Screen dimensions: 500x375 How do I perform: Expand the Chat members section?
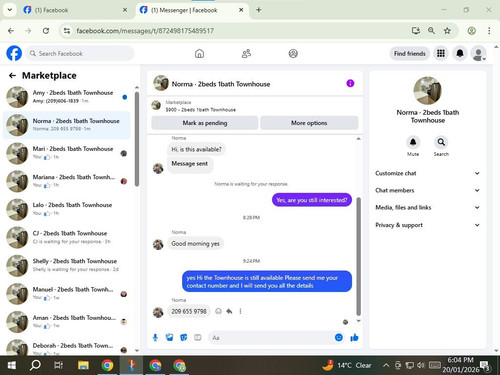(x=428, y=190)
